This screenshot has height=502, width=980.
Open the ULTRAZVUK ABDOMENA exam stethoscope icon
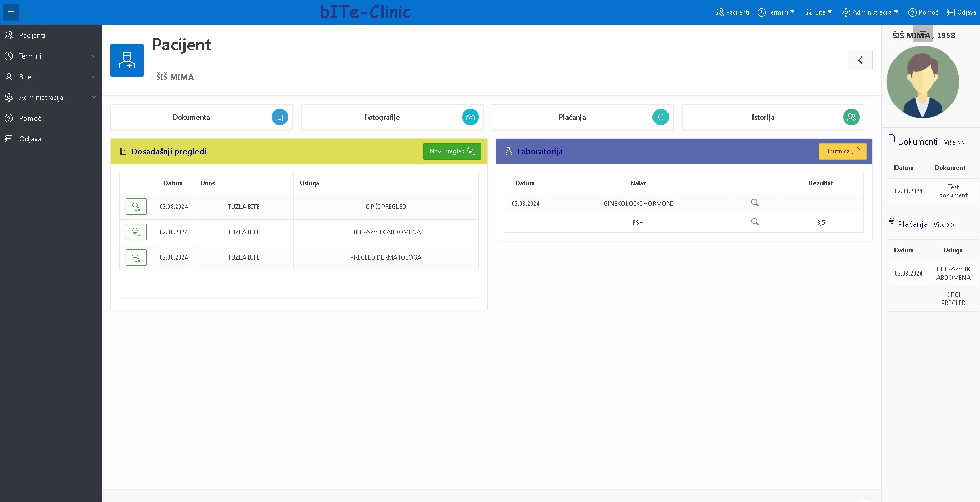(x=136, y=232)
